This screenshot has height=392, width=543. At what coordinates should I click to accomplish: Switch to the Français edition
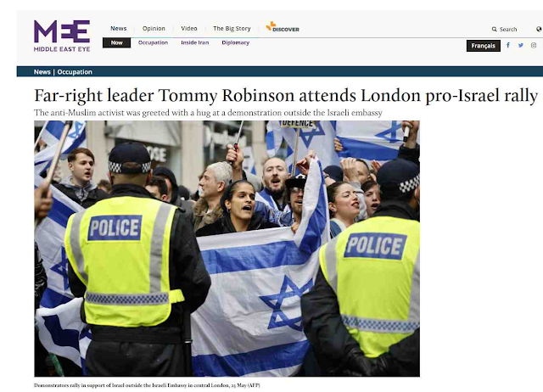click(x=484, y=46)
